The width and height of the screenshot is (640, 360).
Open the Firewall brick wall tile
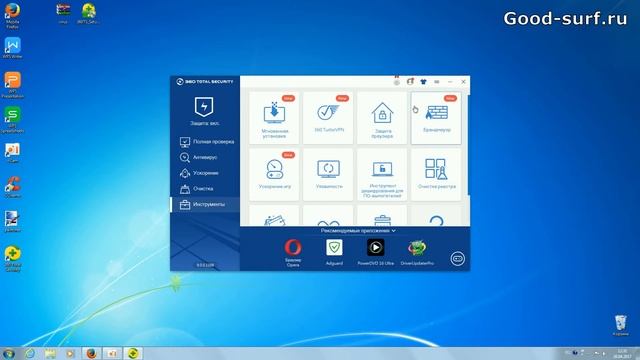pyautogui.click(x=436, y=118)
